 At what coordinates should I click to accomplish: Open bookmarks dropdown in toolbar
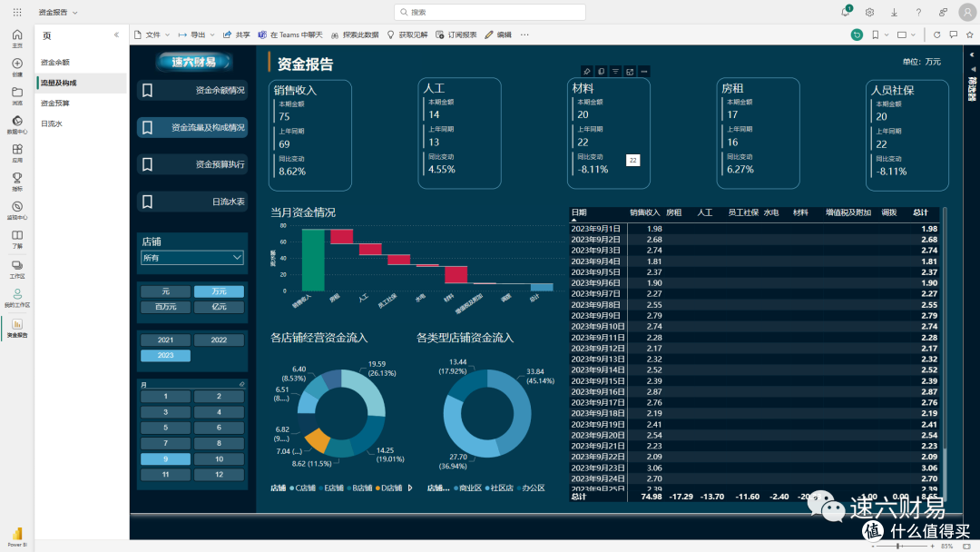tap(879, 35)
